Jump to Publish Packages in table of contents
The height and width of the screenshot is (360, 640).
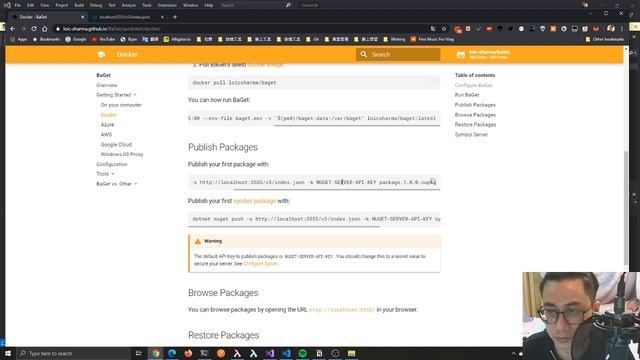click(475, 105)
